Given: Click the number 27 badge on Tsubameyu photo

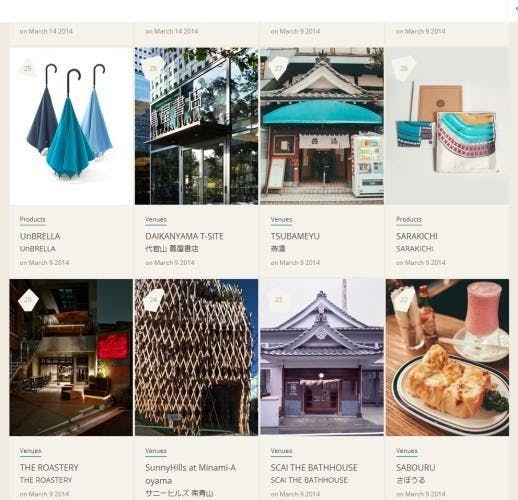Looking at the screenshot, I should [x=278, y=68].
